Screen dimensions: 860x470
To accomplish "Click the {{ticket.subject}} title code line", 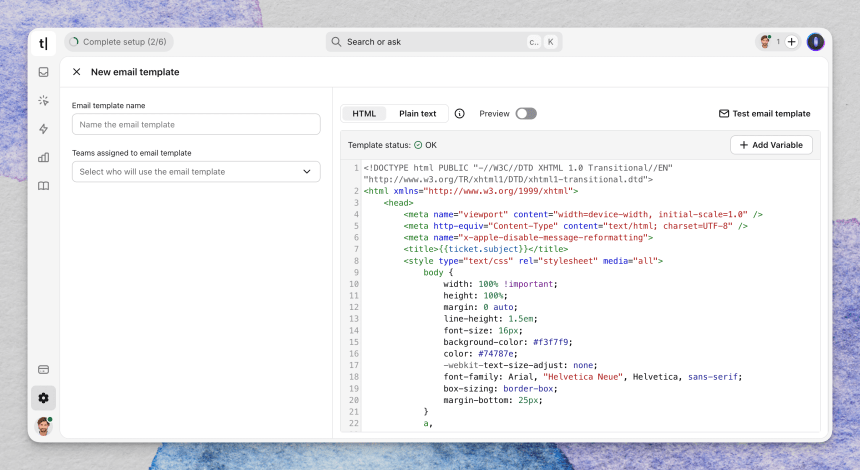I will [x=485, y=249].
